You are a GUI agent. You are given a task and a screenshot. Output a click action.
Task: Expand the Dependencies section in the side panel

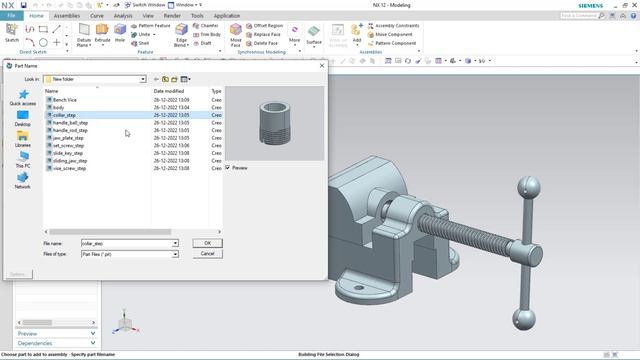pyautogui.click(x=56, y=343)
